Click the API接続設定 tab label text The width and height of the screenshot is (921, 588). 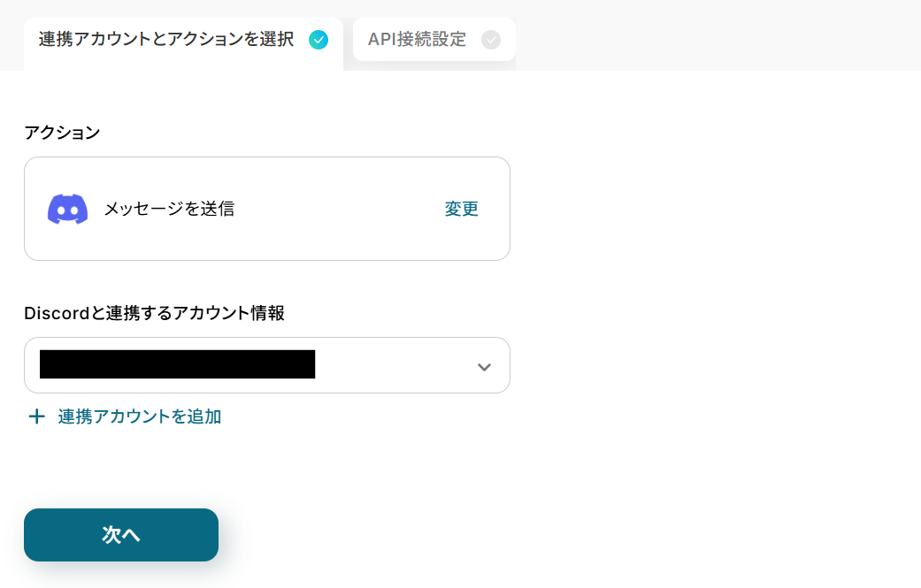[x=417, y=39]
